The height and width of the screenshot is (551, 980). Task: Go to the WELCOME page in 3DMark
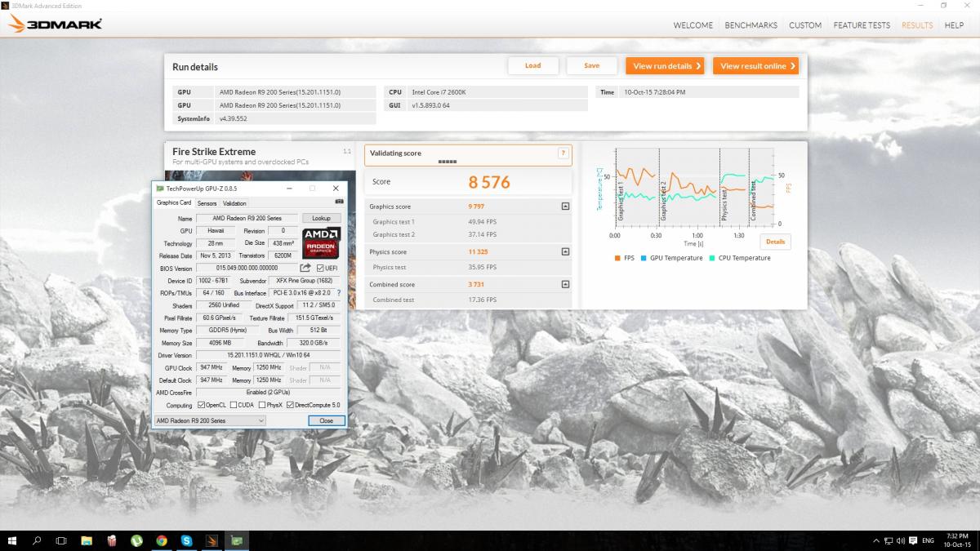tap(693, 25)
